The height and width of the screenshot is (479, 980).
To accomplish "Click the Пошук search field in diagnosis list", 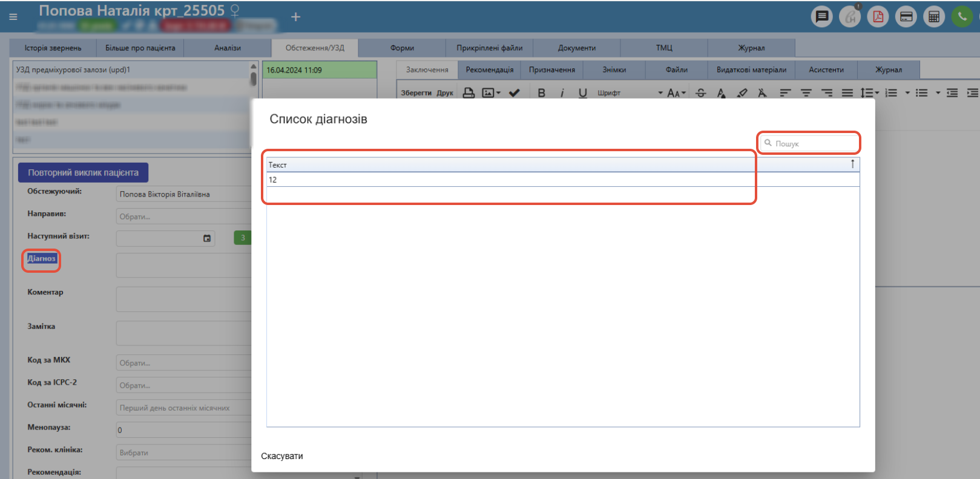I will (x=809, y=143).
